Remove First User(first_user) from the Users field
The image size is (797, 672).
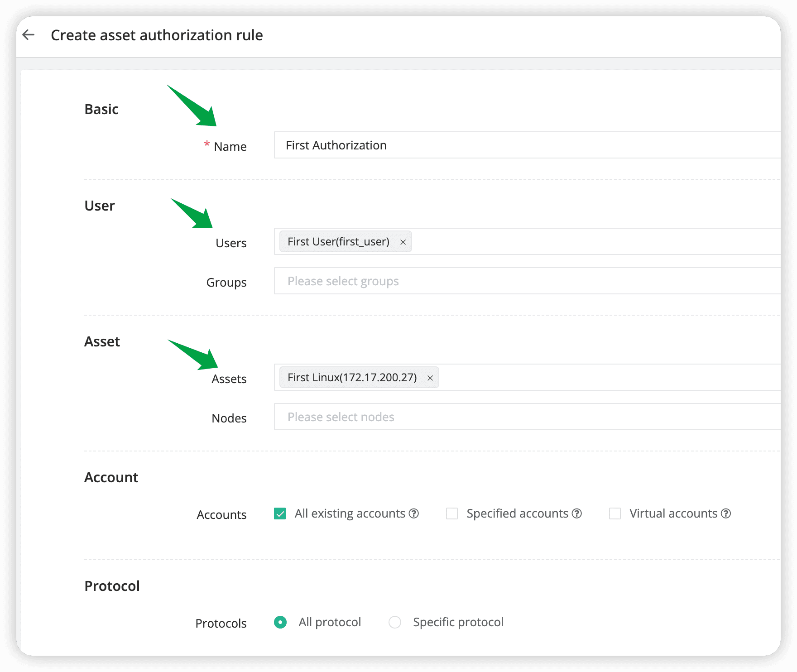[403, 242]
